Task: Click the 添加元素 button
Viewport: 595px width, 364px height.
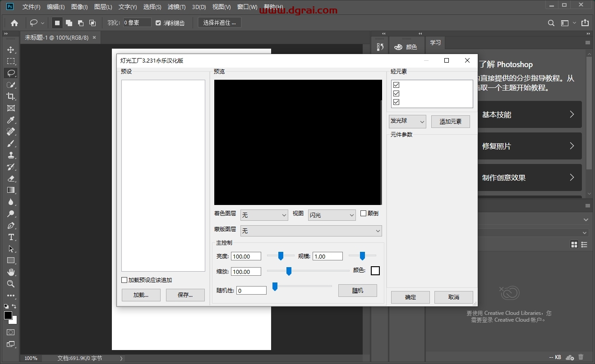Action: [451, 122]
